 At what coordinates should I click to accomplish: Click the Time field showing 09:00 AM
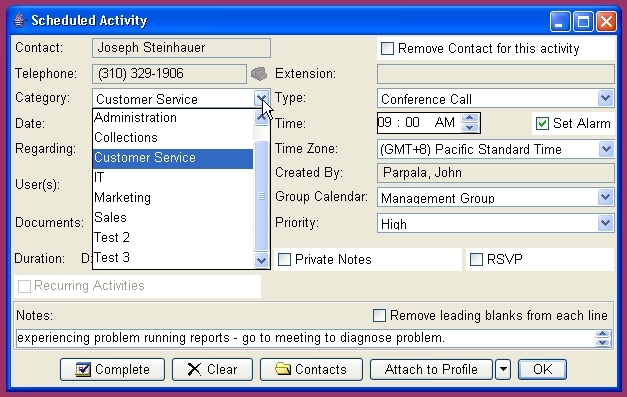coord(419,123)
